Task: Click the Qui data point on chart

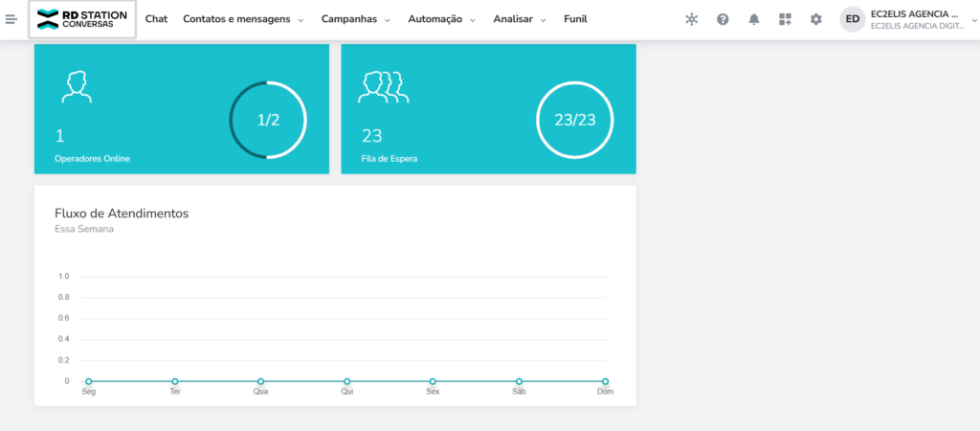Action: [x=346, y=381]
